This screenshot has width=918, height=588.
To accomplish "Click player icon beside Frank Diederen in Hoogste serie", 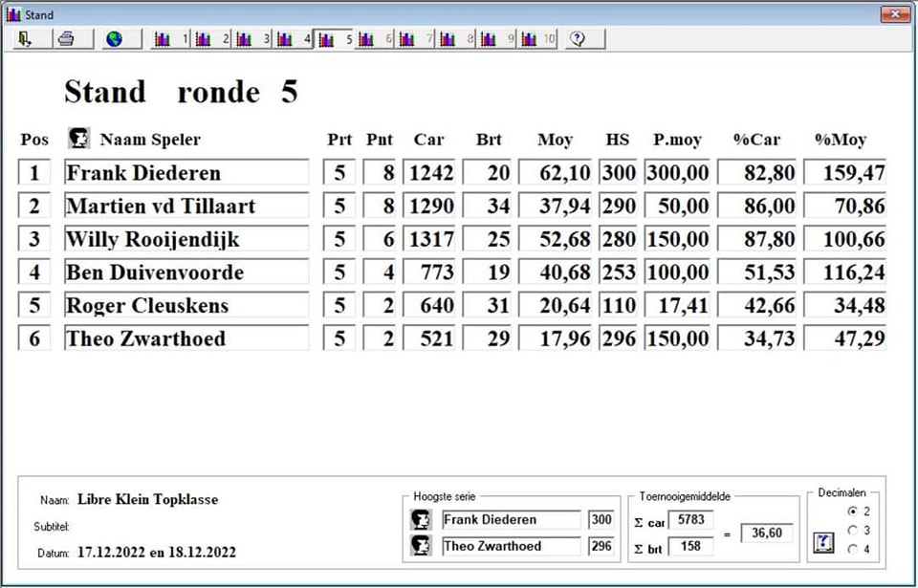I will coord(421,520).
